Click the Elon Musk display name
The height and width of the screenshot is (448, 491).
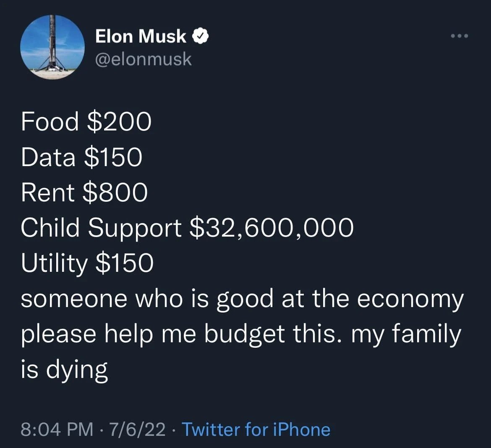pos(141,36)
